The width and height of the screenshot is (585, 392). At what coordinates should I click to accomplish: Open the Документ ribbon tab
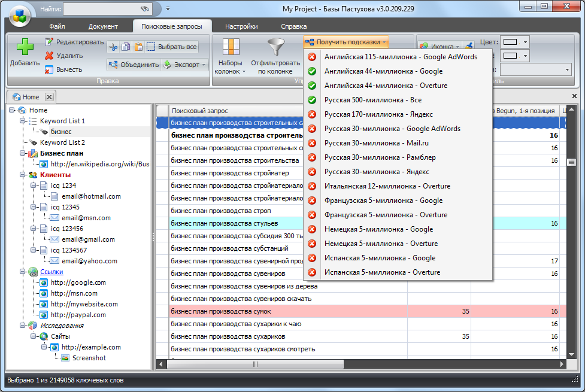[x=103, y=26]
